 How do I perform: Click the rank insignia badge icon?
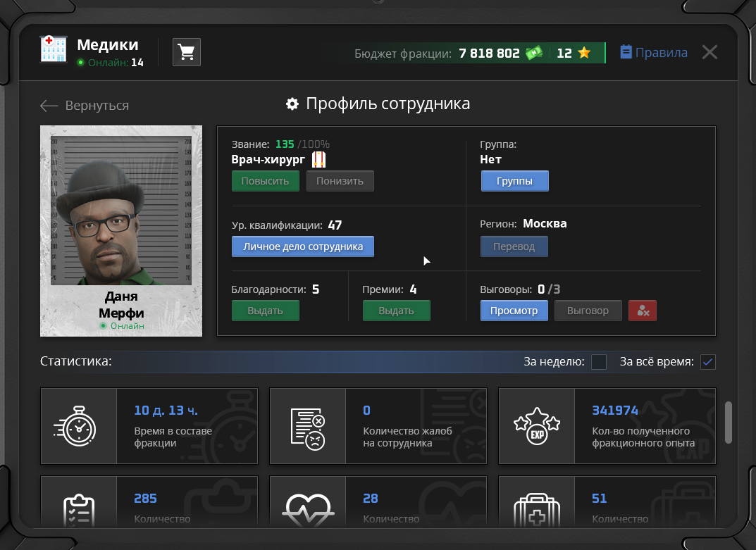[319, 160]
